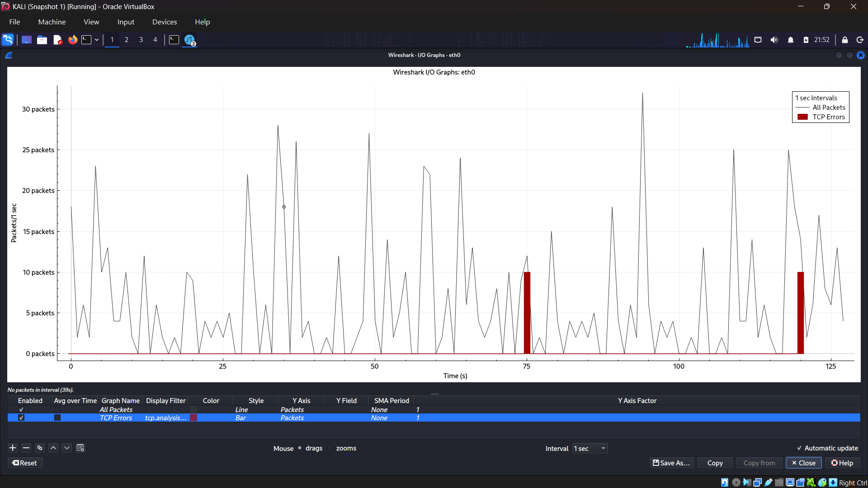868x488 pixels.
Task: Switch to workspace 1
Action: pyautogui.click(x=112, y=40)
